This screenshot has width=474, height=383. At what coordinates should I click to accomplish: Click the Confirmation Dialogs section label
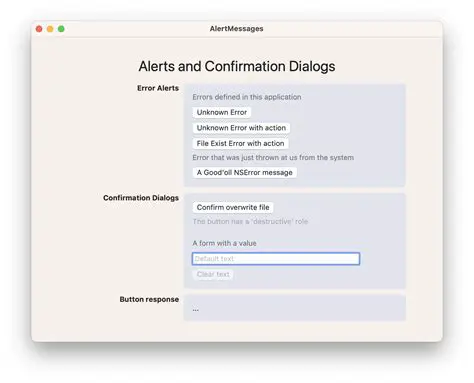pyautogui.click(x=141, y=198)
